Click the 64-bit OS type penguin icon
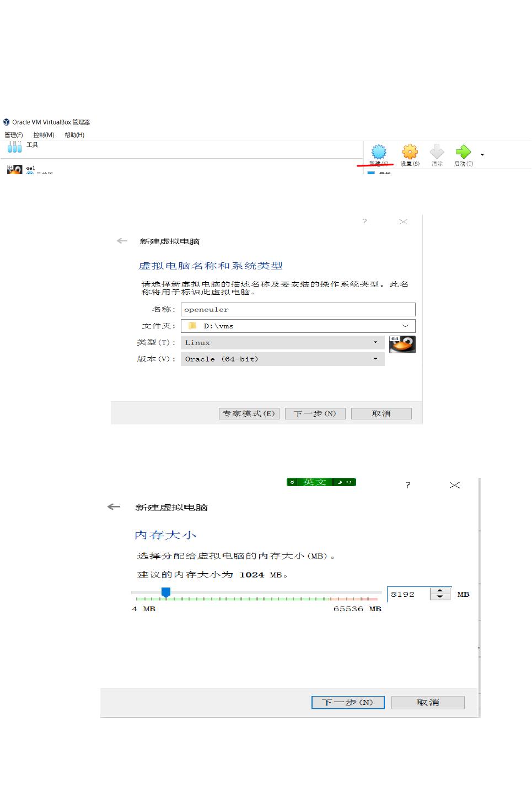This screenshot has width=532, height=803. [x=402, y=344]
